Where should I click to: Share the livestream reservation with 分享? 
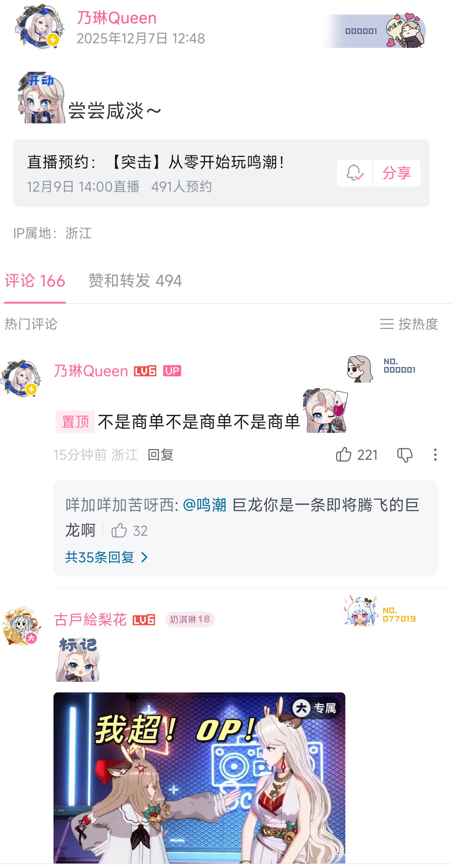click(x=397, y=173)
